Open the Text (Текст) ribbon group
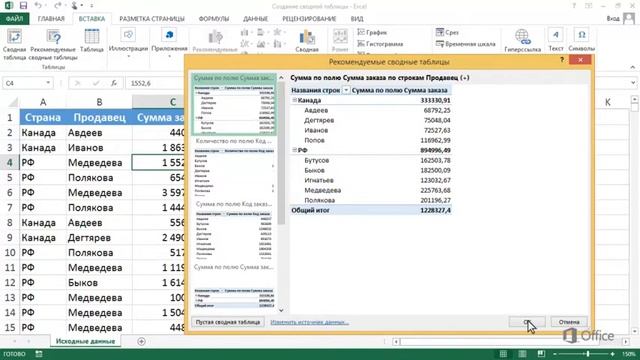 [556, 41]
